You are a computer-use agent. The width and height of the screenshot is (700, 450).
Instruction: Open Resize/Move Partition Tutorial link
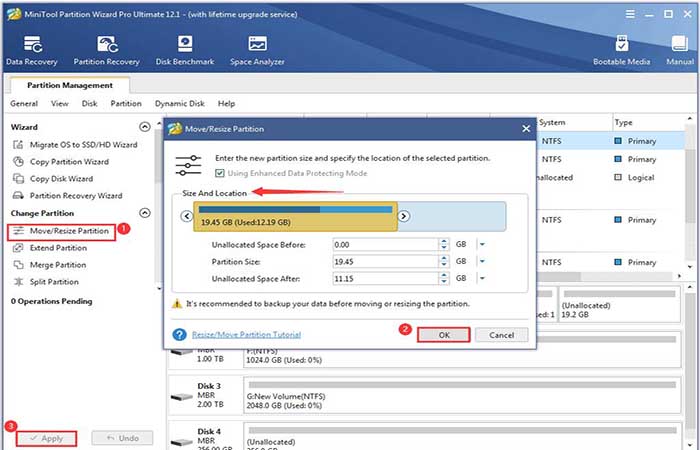coord(246,335)
